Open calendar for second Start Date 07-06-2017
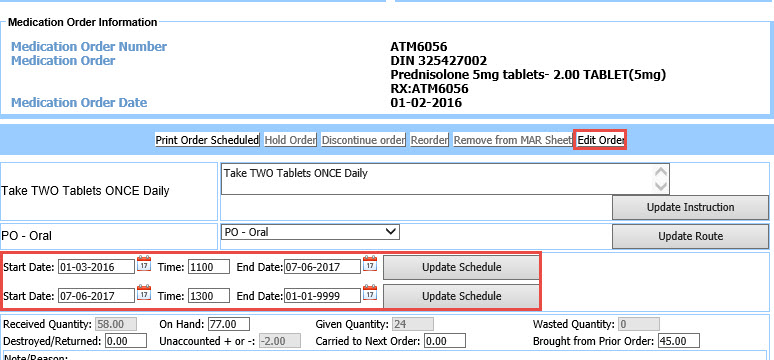This screenshot has width=774, height=360. [x=144, y=292]
